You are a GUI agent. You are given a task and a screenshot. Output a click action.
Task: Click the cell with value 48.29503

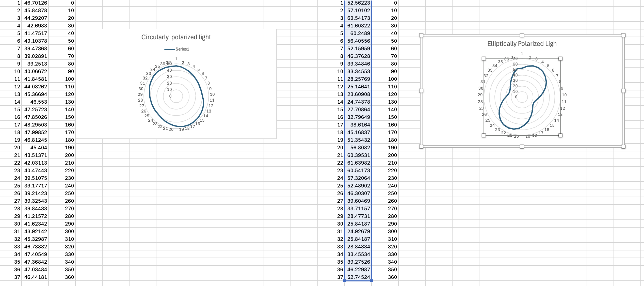(35, 125)
